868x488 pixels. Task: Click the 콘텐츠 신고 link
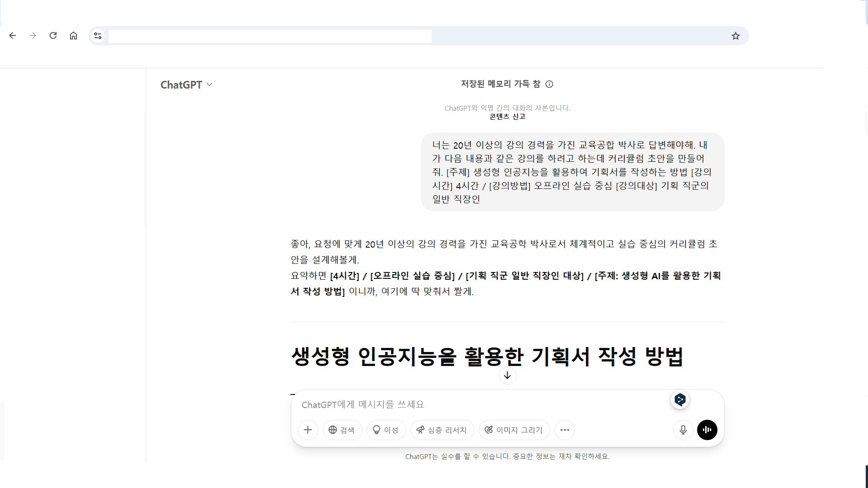[507, 117]
